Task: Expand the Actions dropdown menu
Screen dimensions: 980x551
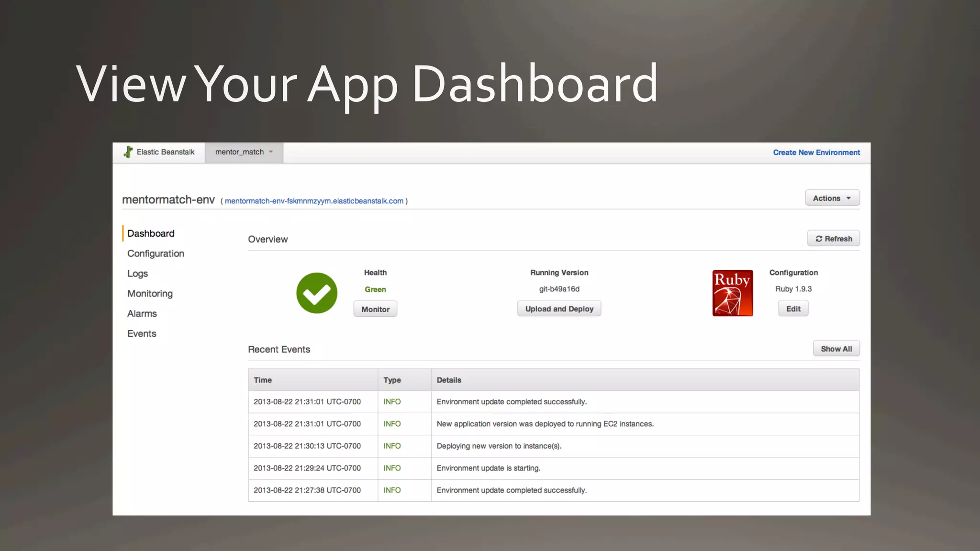Action: pos(832,198)
